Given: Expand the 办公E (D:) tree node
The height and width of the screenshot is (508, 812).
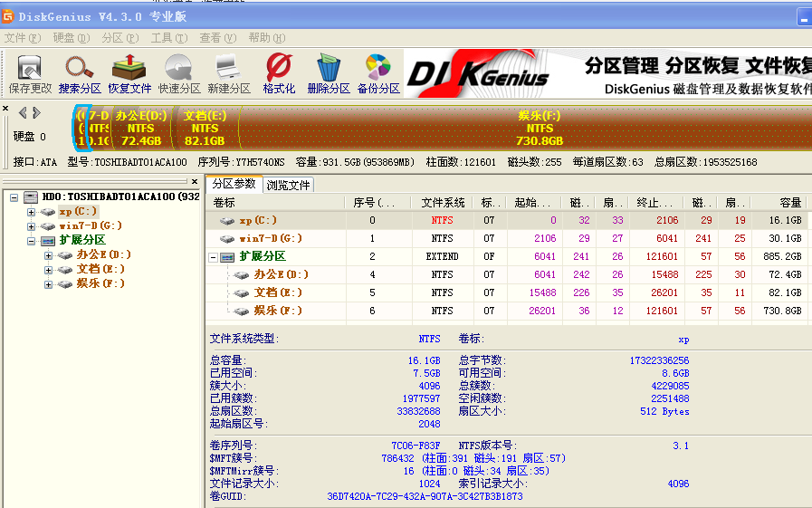Looking at the screenshot, I should (x=48, y=255).
